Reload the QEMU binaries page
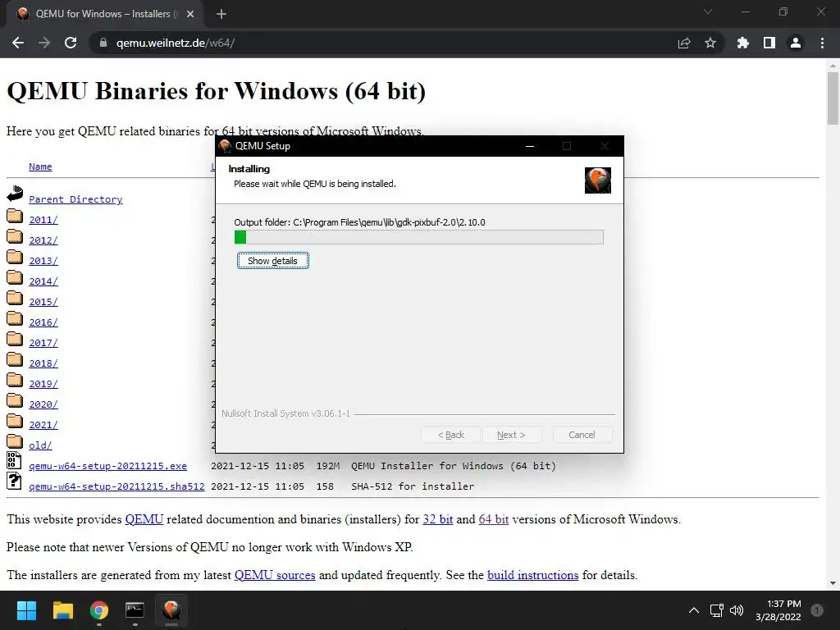 [71, 43]
